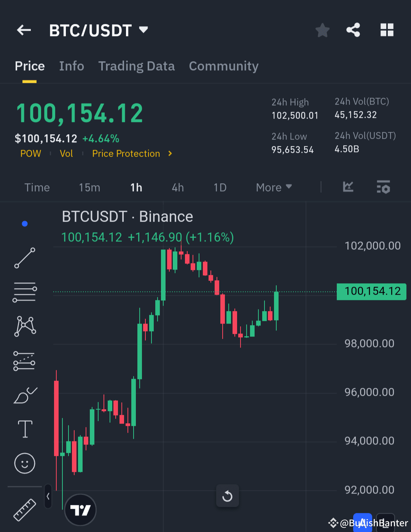Open chart indicator settings icon
The image size is (411, 532).
[x=383, y=187]
